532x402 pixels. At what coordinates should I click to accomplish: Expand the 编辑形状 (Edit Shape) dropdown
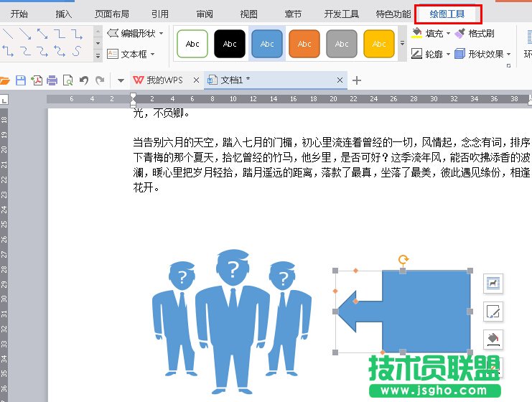(162, 34)
